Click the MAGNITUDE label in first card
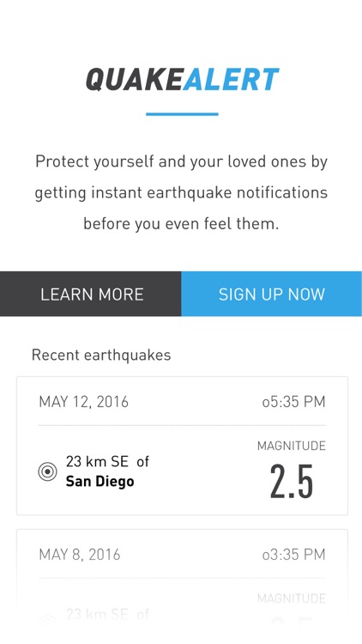362x644 pixels. pyautogui.click(x=292, y=446)
